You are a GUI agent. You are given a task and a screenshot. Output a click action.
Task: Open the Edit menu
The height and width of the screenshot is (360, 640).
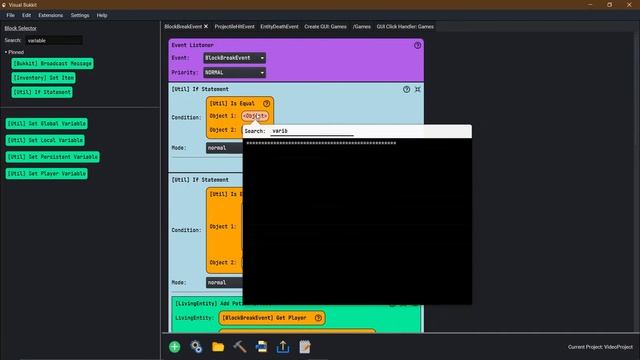click(27, 15)
